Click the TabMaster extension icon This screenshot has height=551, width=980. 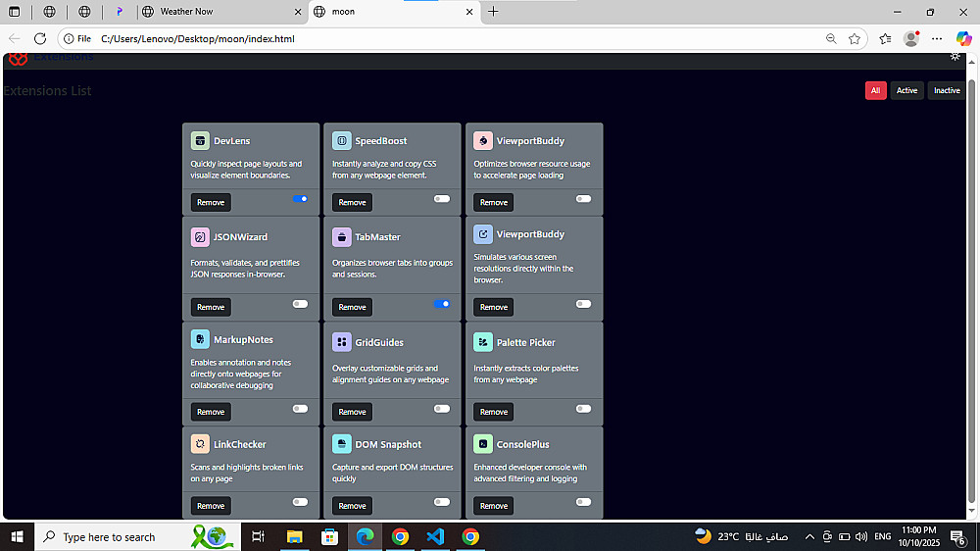point(341,237)
